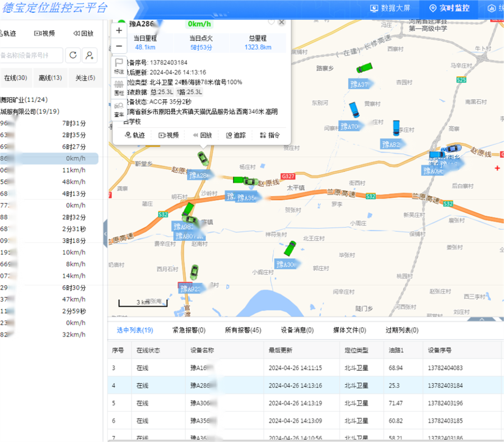504x442 pixels.
Task: Click 追踪 button in vehicle popup
Action: coord(236,135)
